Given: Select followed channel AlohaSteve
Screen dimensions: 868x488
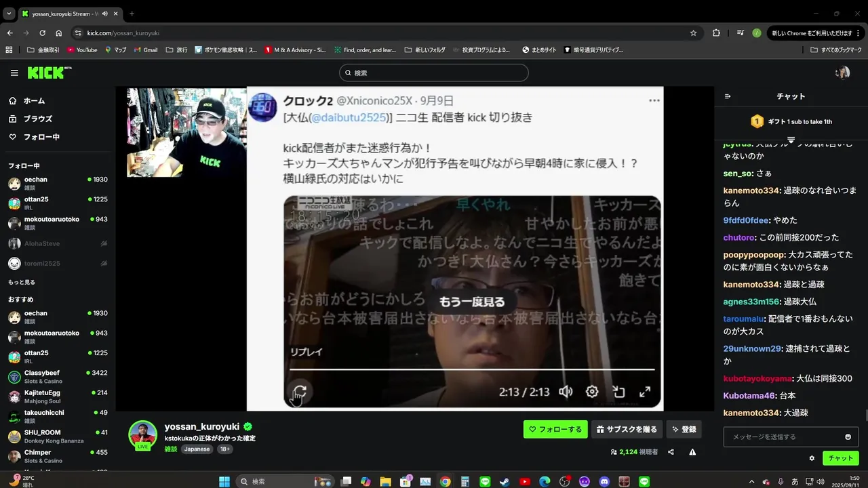Looking at the screenshot, I should click(58, 243).
